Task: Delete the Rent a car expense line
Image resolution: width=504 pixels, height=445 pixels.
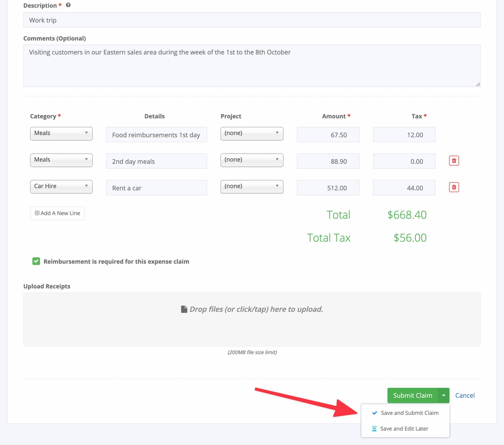Action: click(x=454, y=187)
